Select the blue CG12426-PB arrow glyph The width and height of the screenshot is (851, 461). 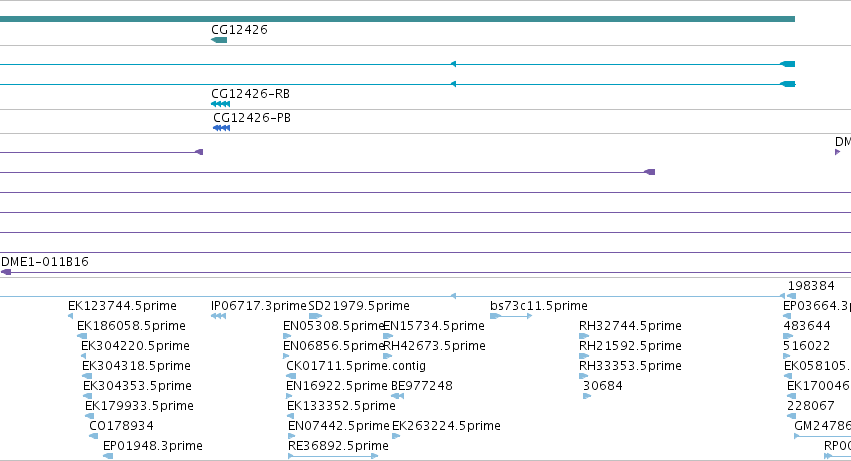coord(221,128)
